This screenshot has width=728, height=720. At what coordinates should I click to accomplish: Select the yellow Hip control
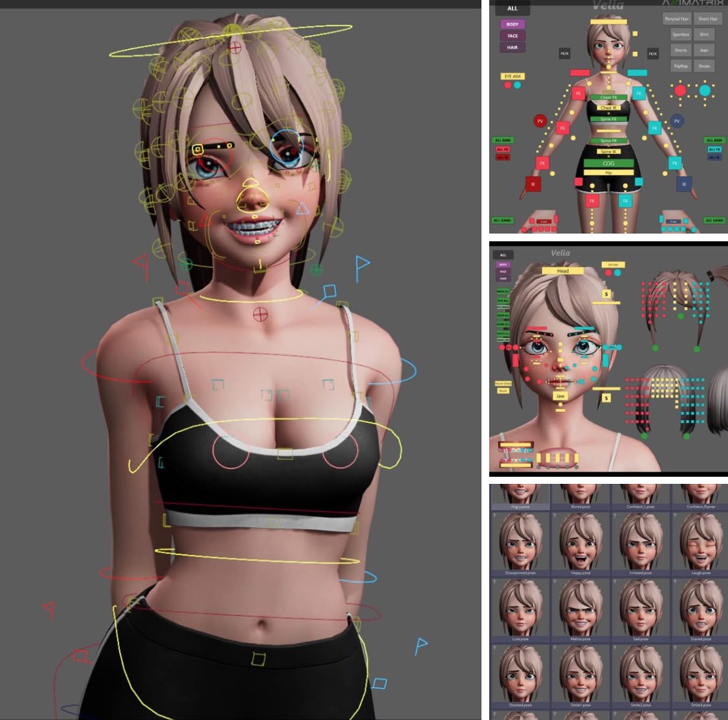(x=608, y=173)
